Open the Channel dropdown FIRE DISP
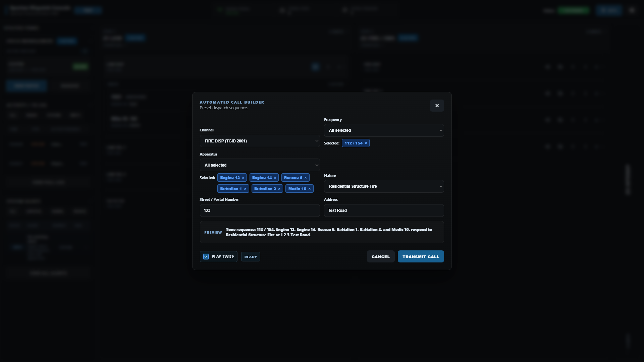This screenshot has height=362, width=644. pyautogui.click(x=260, y=141)
